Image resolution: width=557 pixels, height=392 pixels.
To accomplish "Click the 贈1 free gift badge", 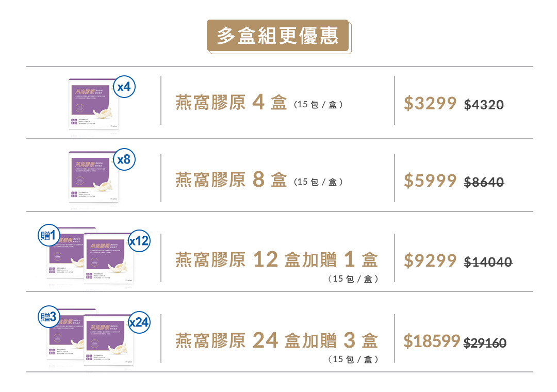I will click(x=49, y=235).
